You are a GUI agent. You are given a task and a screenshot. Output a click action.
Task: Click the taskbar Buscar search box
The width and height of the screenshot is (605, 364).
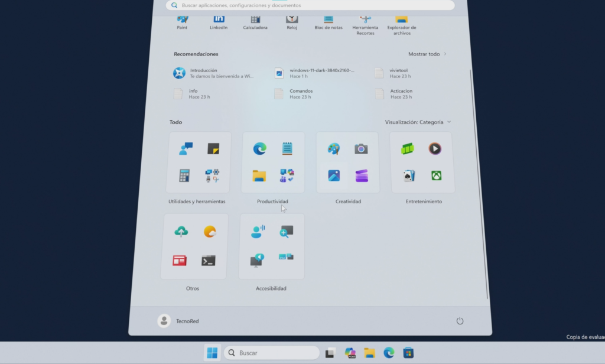(x=272, y=353)
